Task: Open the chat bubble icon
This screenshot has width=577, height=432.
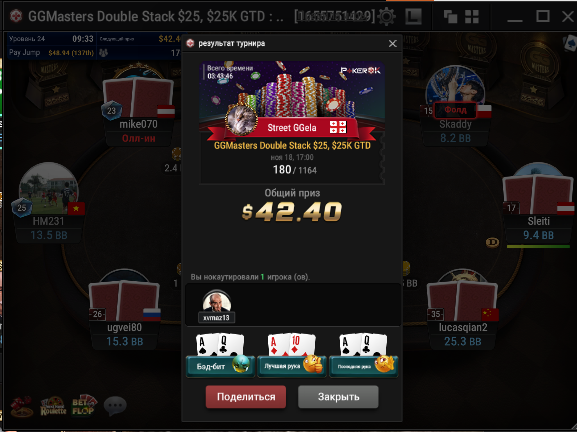Action: 116,406
